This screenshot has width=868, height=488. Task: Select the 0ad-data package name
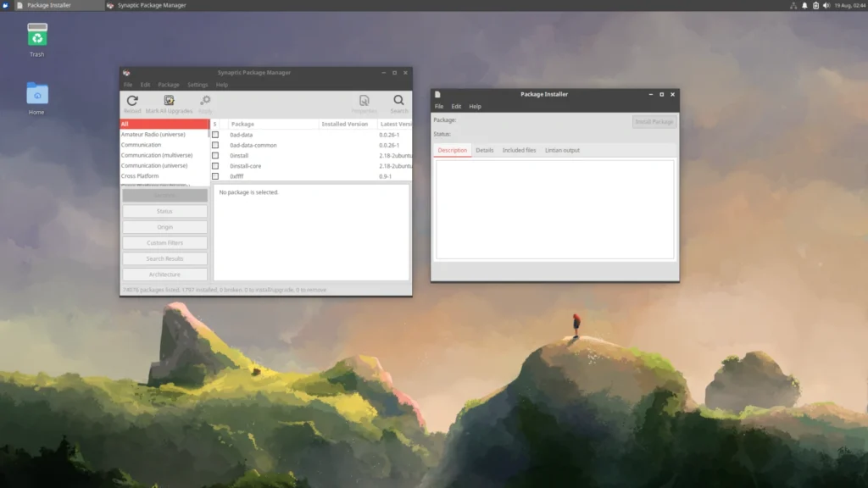242,135
